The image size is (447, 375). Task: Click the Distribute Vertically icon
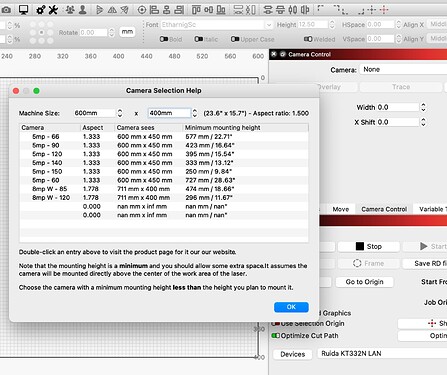tap(238, 10)
